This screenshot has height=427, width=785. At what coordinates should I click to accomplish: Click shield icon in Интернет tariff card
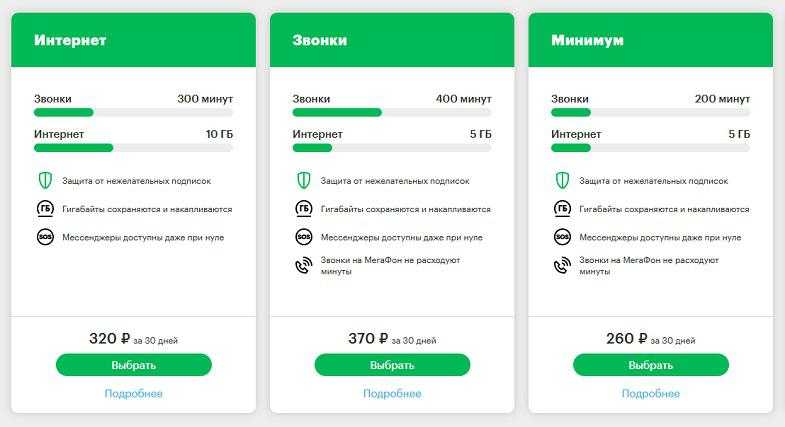click(45, 180)
